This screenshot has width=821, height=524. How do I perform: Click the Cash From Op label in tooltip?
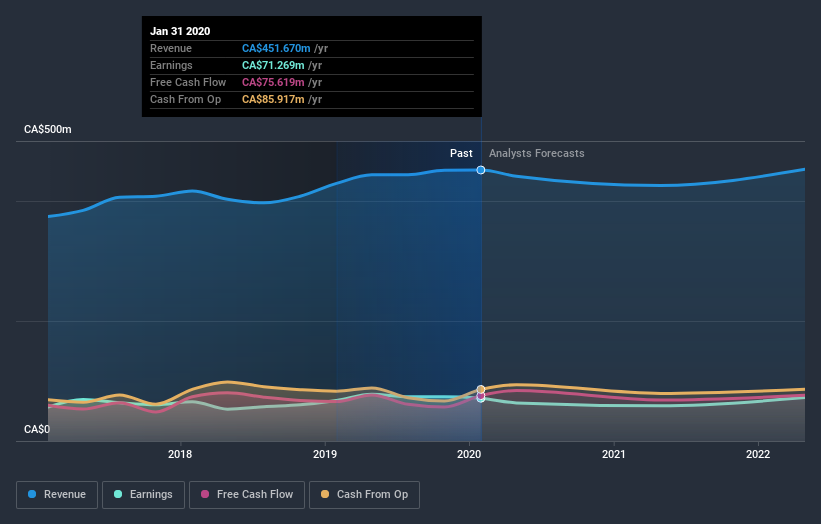[x=185, y=99]
